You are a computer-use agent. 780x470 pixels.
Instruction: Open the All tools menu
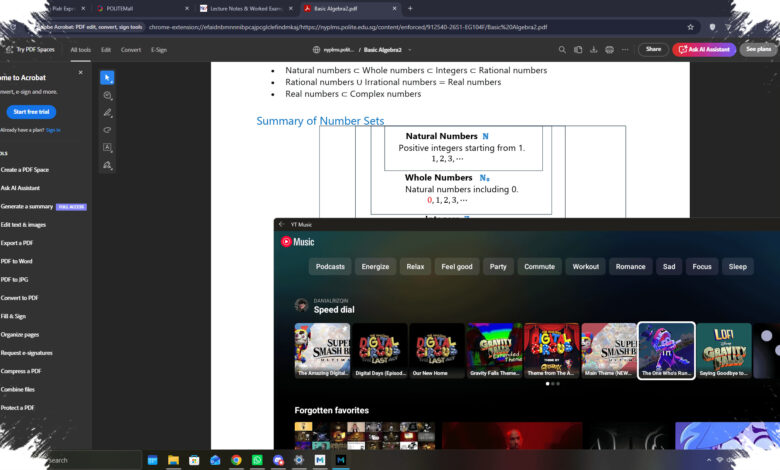coord(81,50)
